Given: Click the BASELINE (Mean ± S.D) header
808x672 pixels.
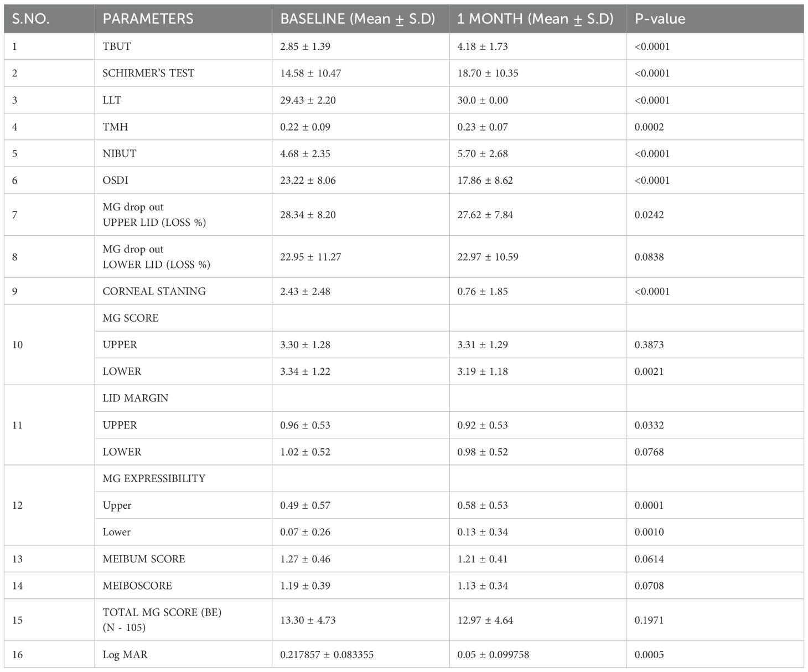Looking at the screenshot, I should [358, 19].
